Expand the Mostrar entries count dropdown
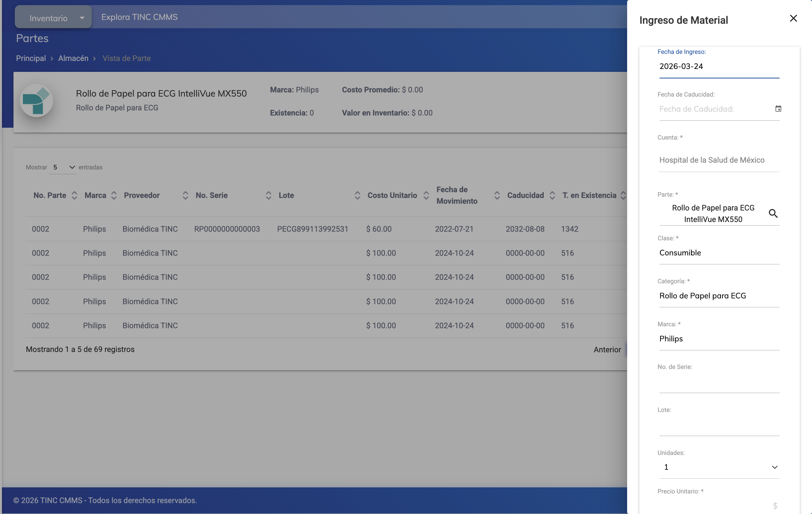 [63, 167]
